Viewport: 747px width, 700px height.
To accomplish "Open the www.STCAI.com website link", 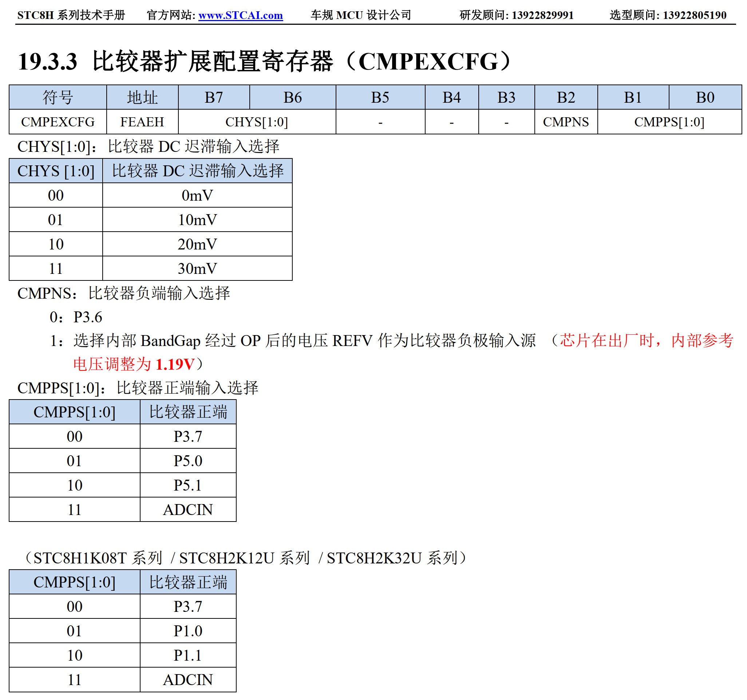I will [241, 15].
